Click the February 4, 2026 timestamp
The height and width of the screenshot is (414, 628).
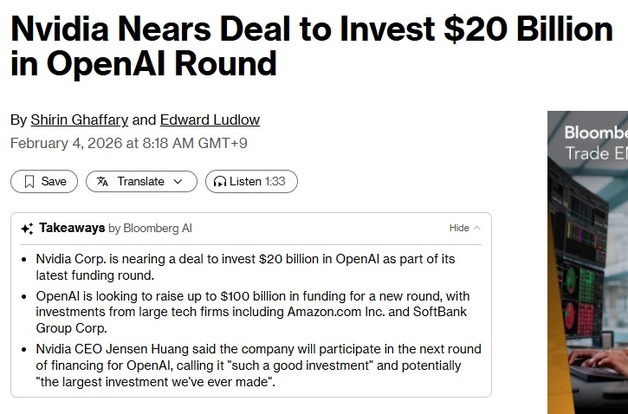pos(129,143)
